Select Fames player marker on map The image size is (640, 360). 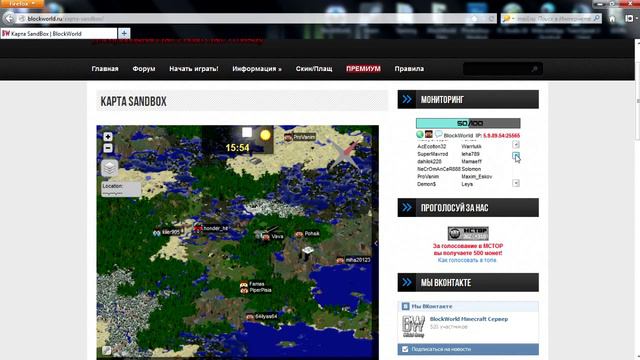pos(253,284)
